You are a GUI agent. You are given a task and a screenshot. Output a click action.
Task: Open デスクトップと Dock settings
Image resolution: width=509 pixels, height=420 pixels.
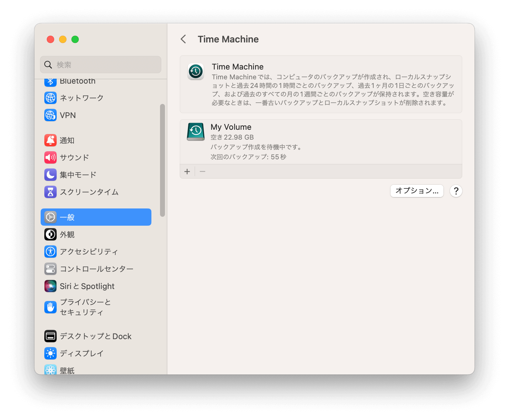point(96,336)
